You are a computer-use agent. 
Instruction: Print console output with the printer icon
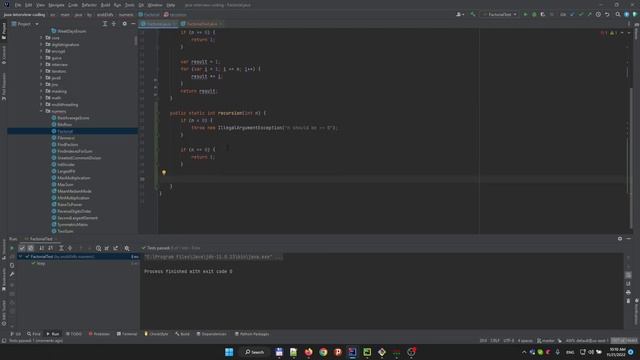[x=628, y=292]
